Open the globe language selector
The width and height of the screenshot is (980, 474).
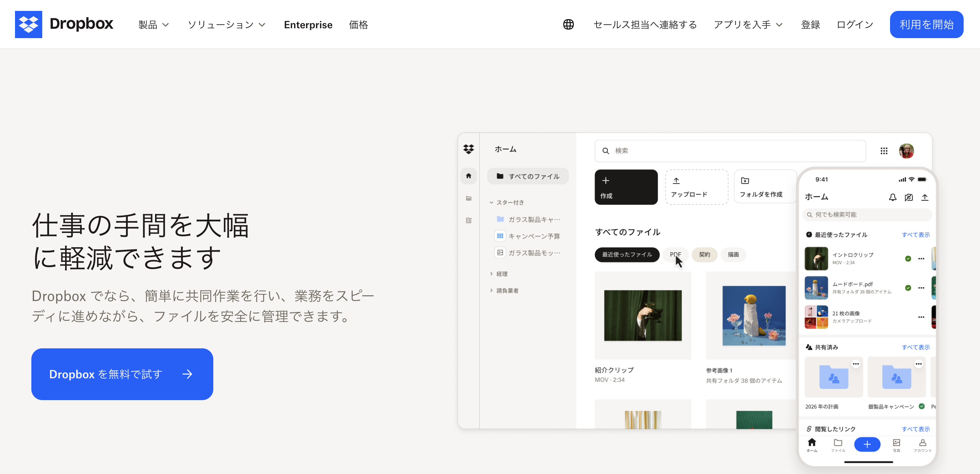(x=568, y=24)
